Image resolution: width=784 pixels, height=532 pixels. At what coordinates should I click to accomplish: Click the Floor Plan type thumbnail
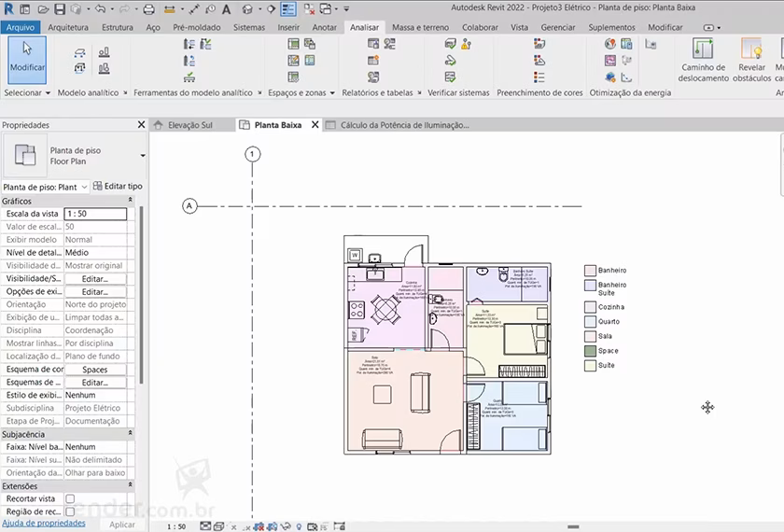(x=25, y=156)
